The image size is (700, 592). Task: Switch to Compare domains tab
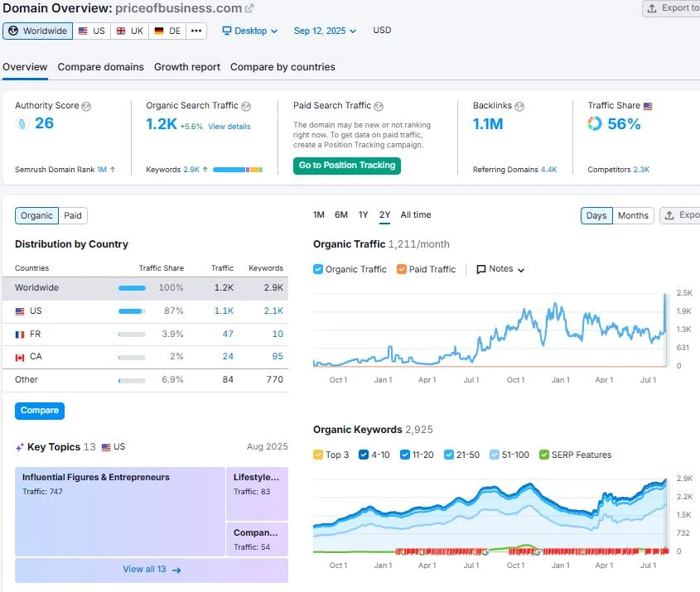[101, 67]
